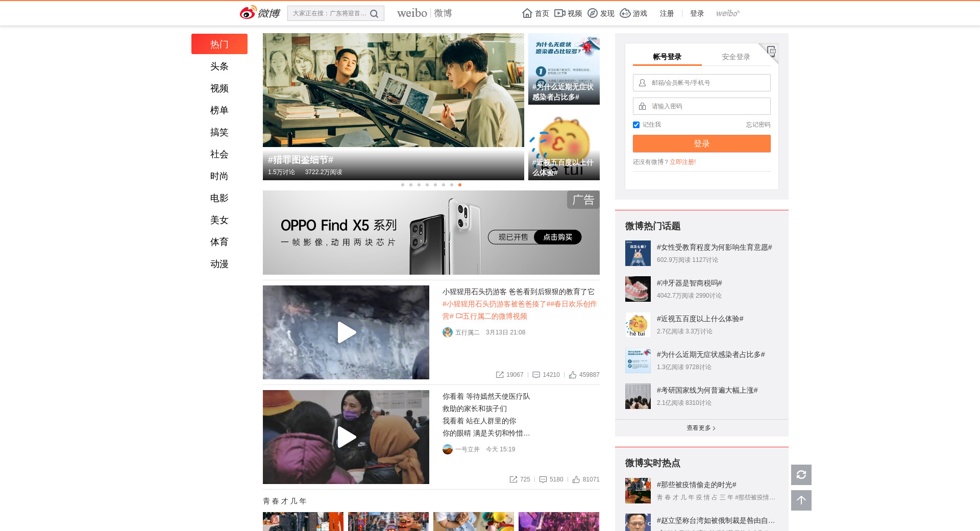Viewport: 980px width, 531px height.
Task: Open hot topic #为什么近期无症状感染者占比多# in sidebar list
Action: click(710, 354)
